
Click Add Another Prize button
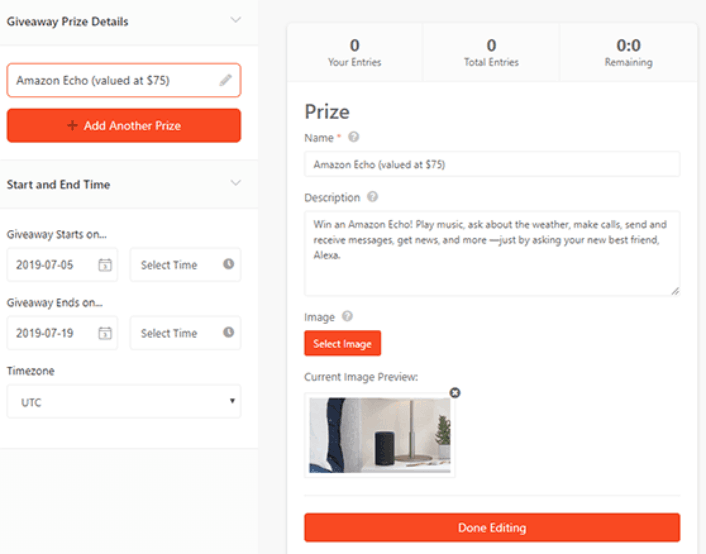124,126
